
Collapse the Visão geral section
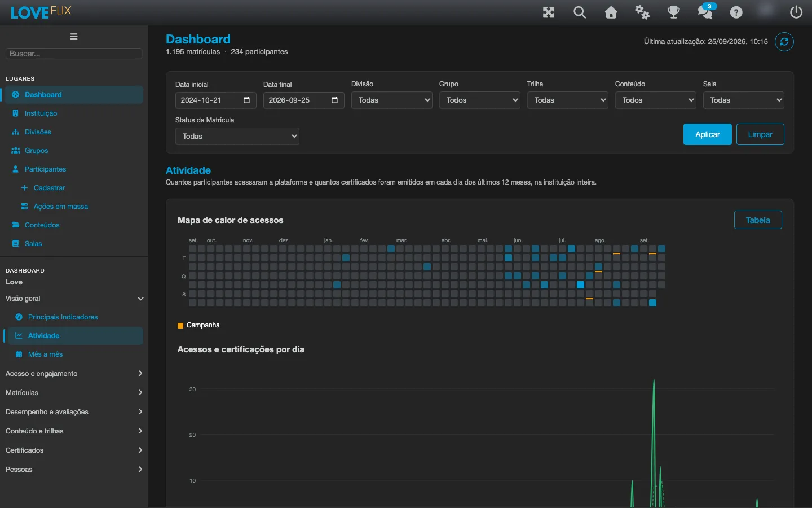pos(74,299)
